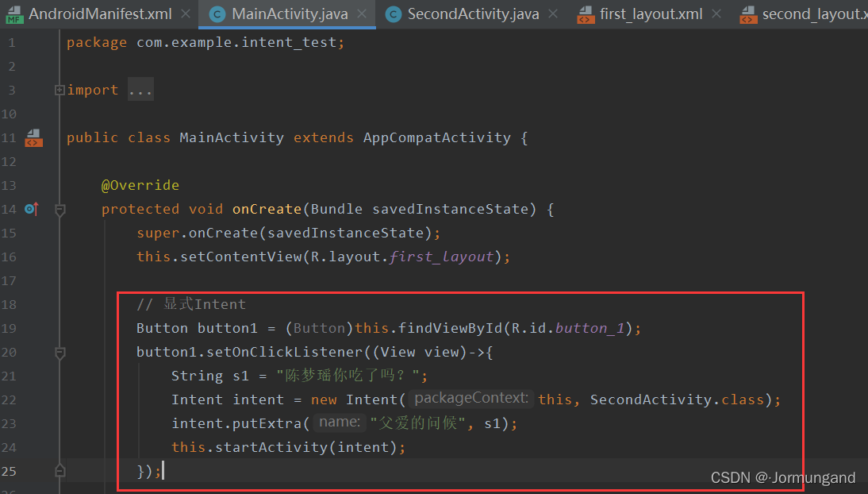
Task: Click the string "父爱的问候" on line 23
Action: pyautogui.click(x=417, y=423)
